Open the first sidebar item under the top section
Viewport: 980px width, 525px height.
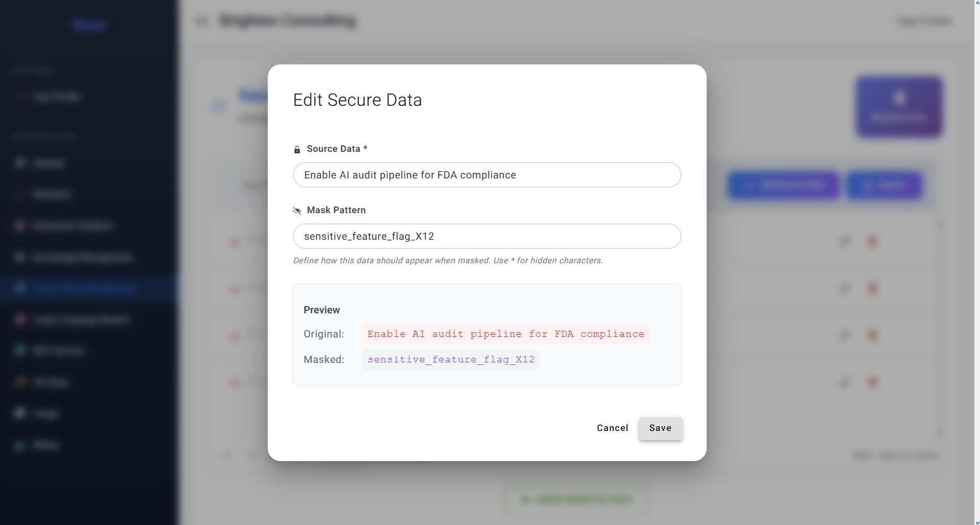click(x=56, y=97)
